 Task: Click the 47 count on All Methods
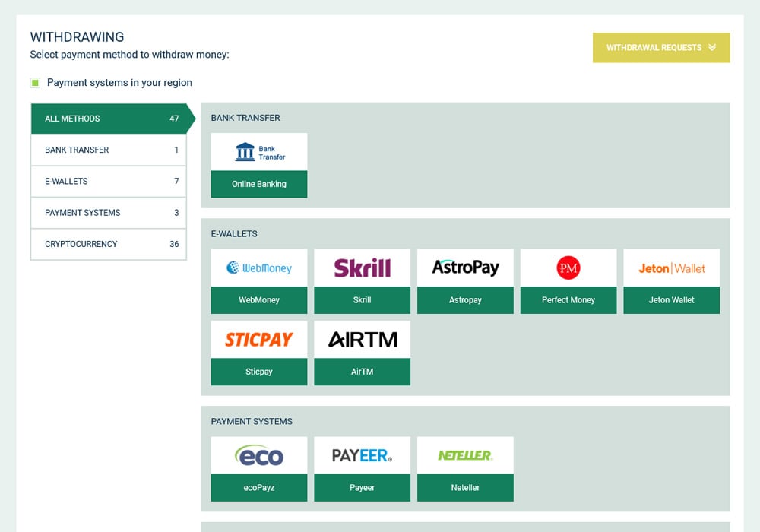[174, 119]
